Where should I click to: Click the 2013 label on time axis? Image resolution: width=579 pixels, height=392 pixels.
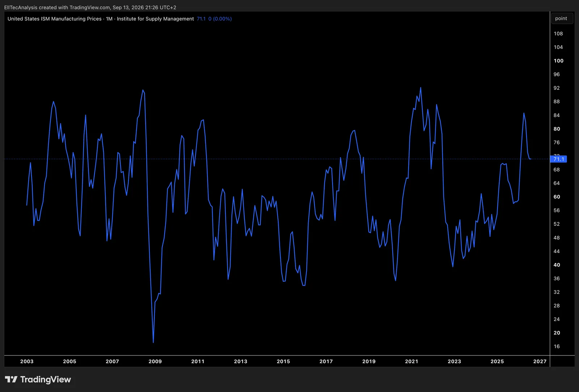coord(241,361)
